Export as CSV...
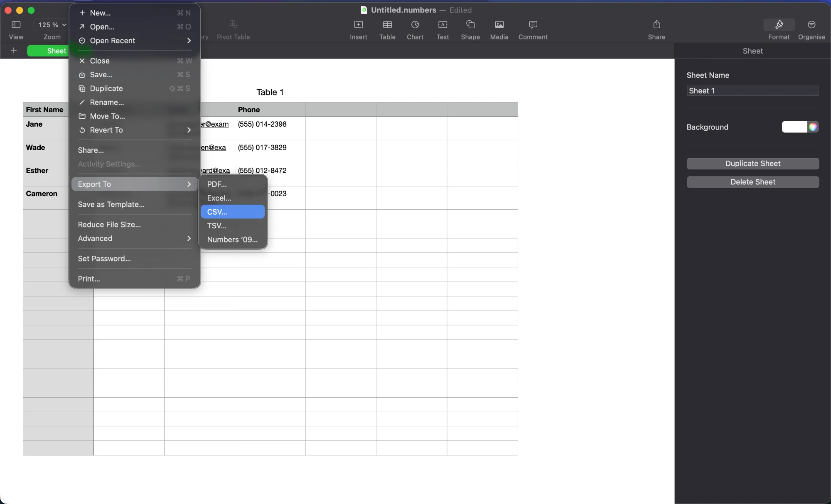831x504 pixels. coord(233,212)
